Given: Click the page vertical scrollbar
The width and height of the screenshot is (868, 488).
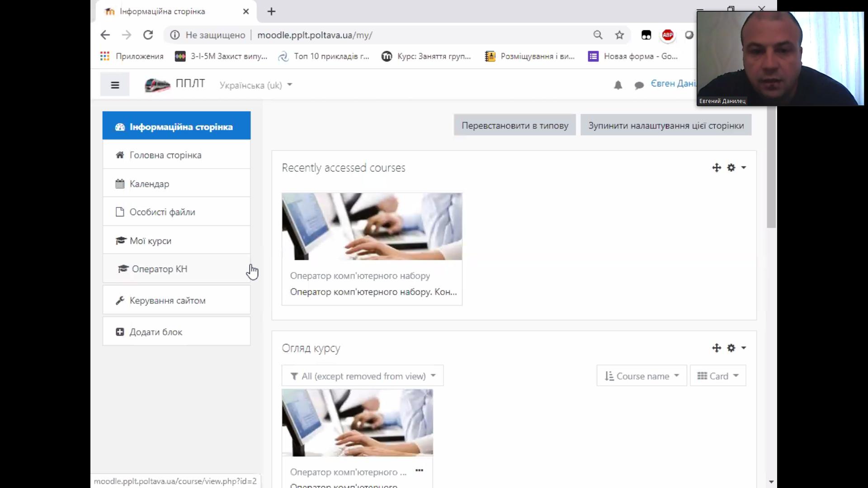Looking at the screenshot, I should 771,167.
